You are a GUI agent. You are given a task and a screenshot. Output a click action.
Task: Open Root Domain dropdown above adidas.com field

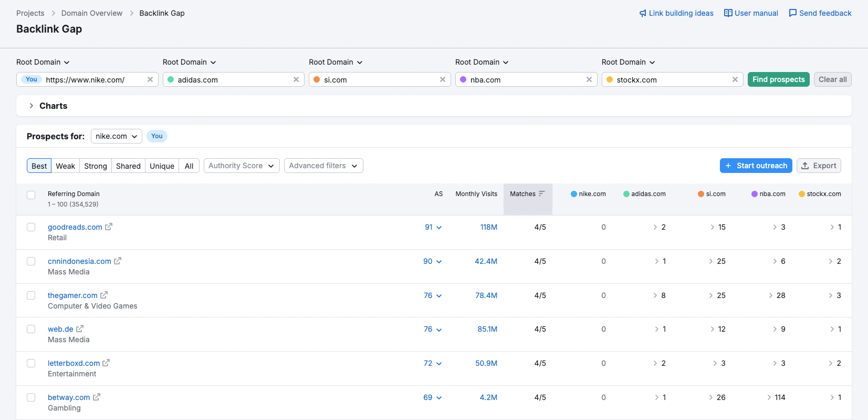190,62
